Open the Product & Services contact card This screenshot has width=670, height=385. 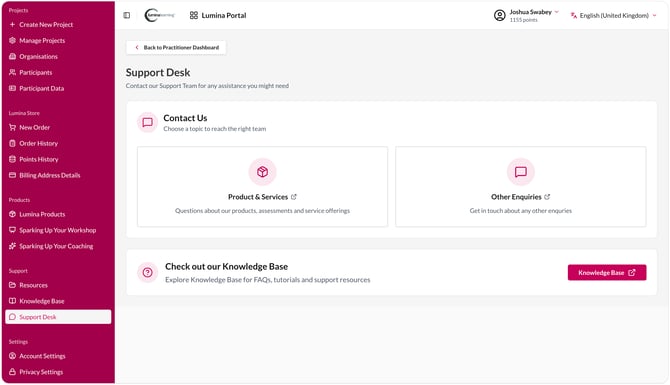pos(262,187)
